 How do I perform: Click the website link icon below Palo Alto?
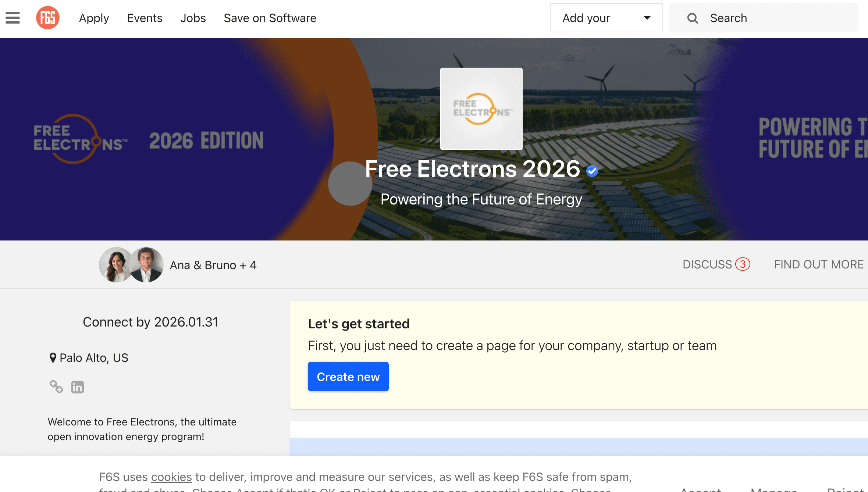pos(56,386)
